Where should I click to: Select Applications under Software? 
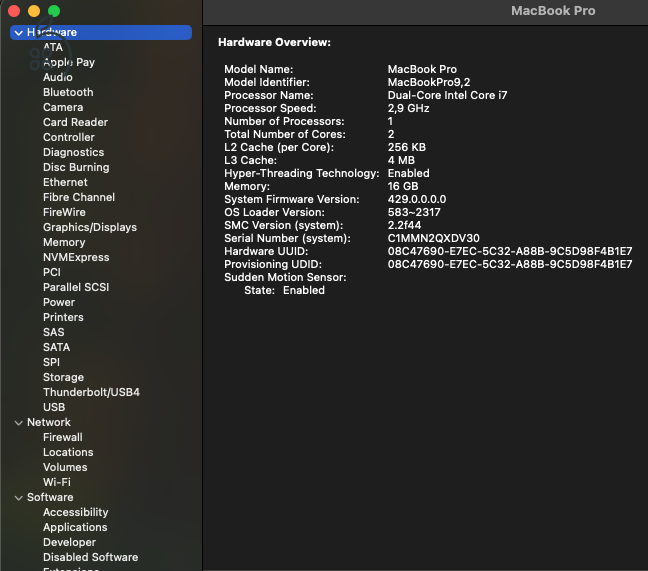tap(75, 527)
